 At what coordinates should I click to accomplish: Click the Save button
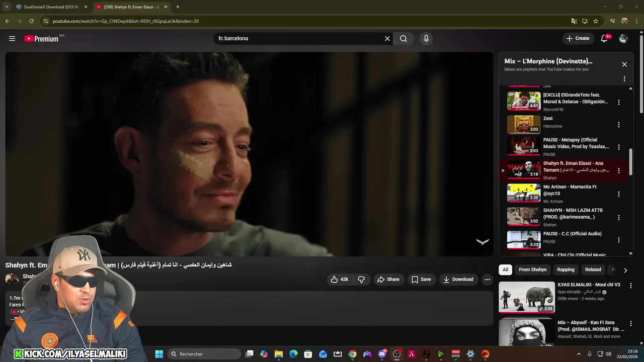pyautogui.click(x=421, y=280)
